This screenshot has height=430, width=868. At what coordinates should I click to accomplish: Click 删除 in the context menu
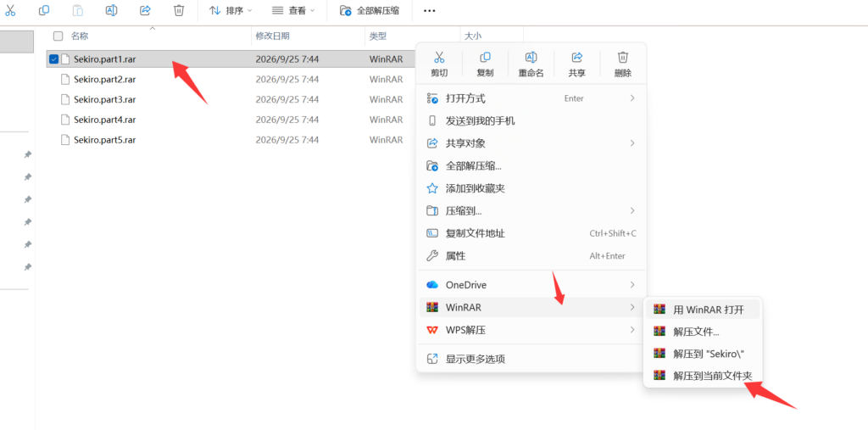click(623, 64)
